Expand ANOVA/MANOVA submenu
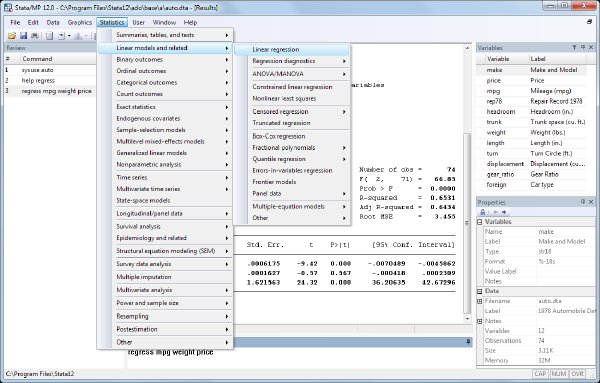600x383 pixels. [x=292, y=74]
